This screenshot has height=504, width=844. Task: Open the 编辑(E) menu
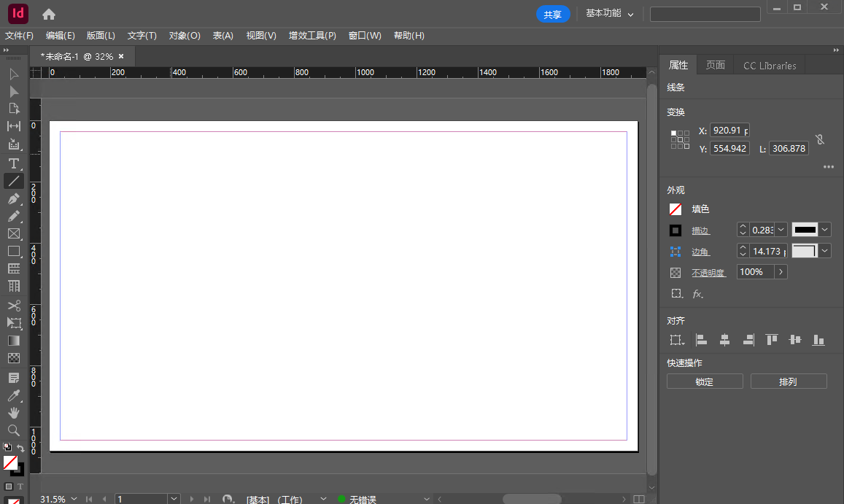click(x=61, y=36)
